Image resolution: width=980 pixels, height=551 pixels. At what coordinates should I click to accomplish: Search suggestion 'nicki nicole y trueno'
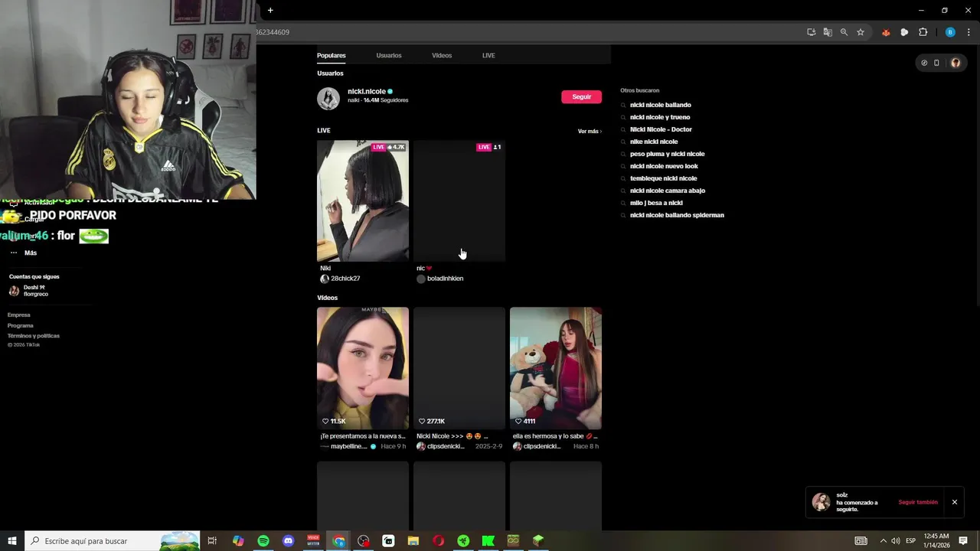(660, 117)
